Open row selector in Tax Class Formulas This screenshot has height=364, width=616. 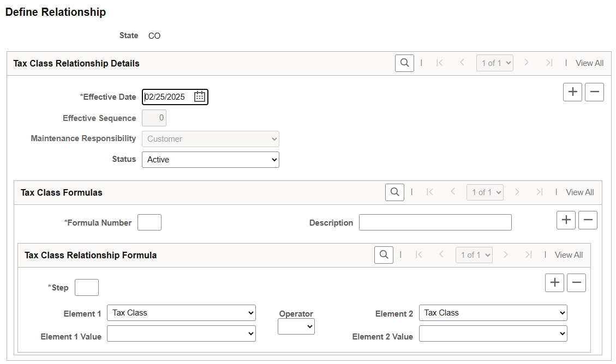pyautogui.click(x=485, y=192)
